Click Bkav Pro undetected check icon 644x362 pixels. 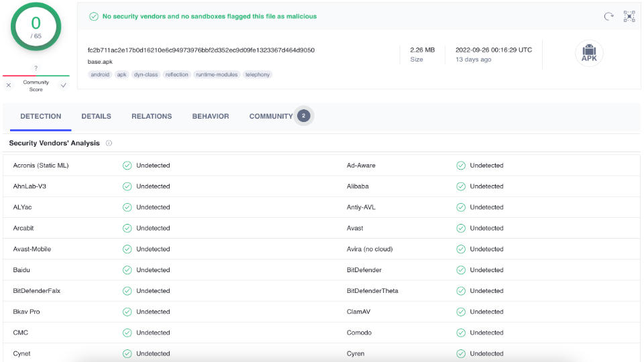pyautogui.click(x=127, y=312)
